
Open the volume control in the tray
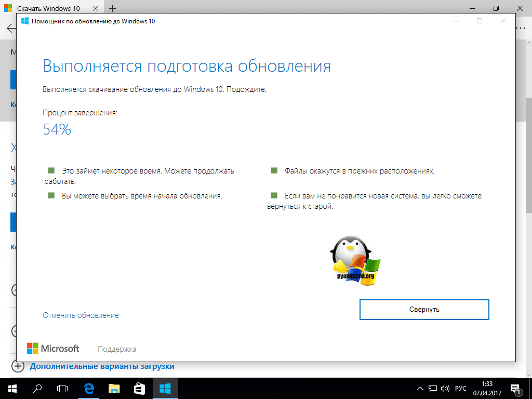tap(445, 389)
